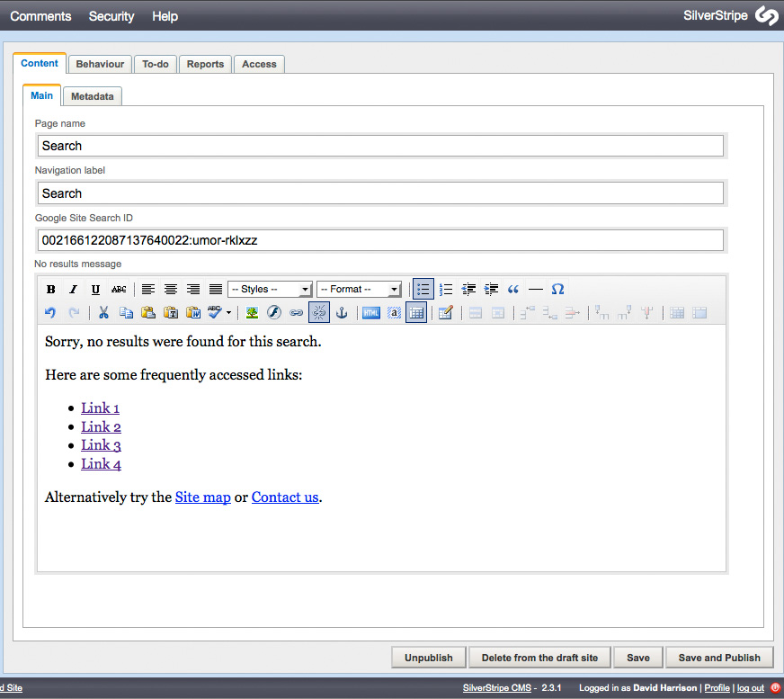784x699 pixels.
Task: Justify the text fully
Action: tap(216, 289)
